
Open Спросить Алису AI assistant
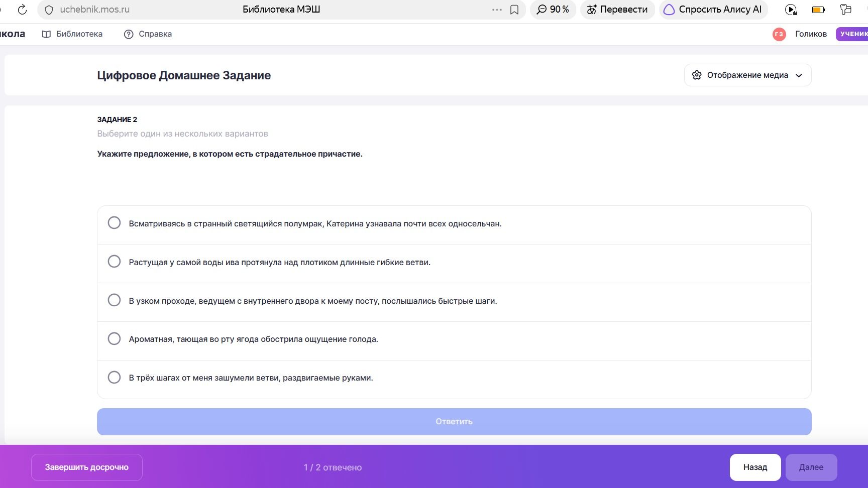click(x=713, y=10)
